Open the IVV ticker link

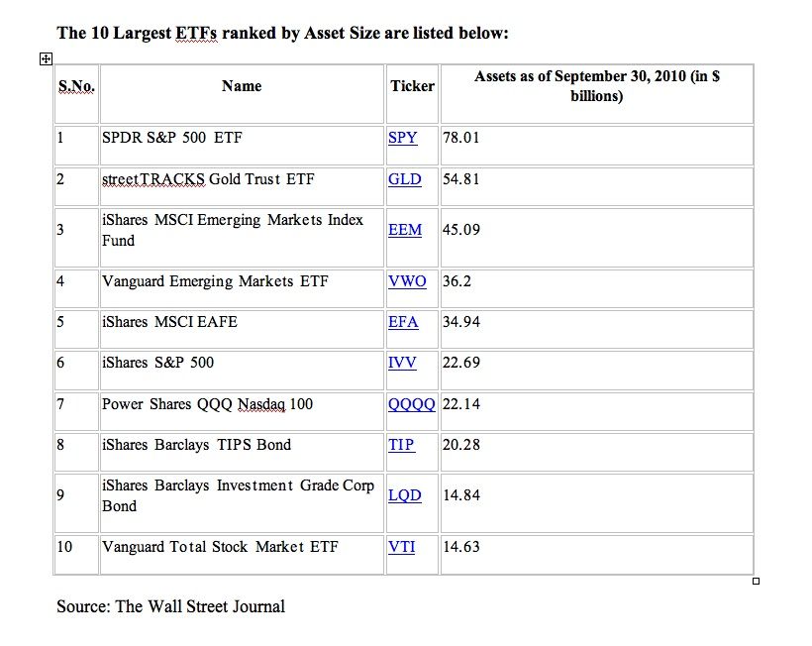[402, 363]
